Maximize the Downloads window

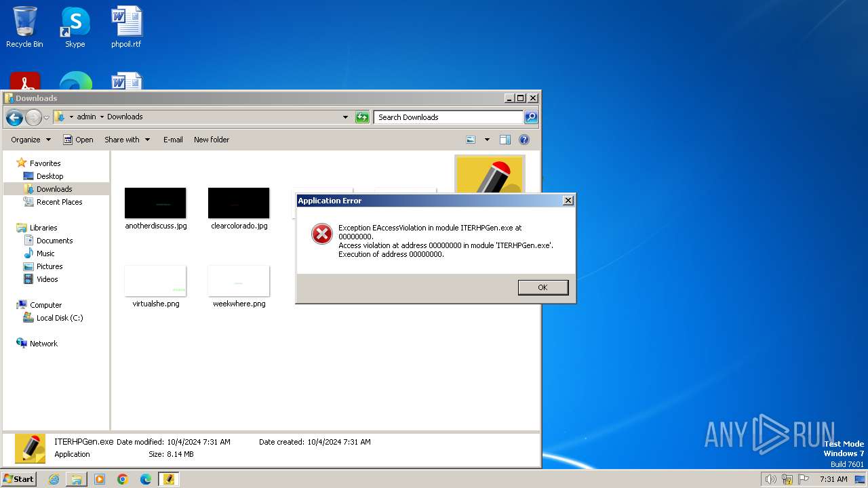point(520,98)
